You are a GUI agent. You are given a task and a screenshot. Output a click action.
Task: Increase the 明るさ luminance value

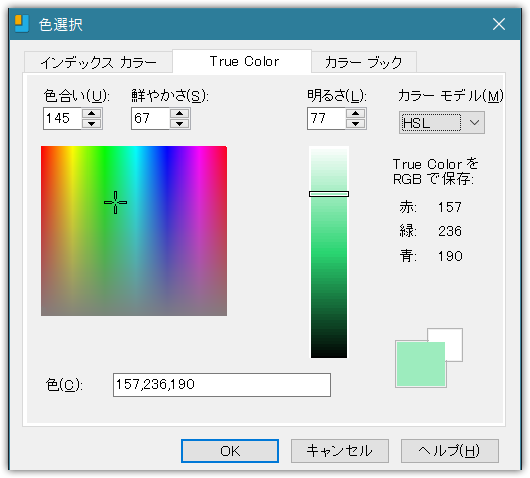(x=355, y=113)
